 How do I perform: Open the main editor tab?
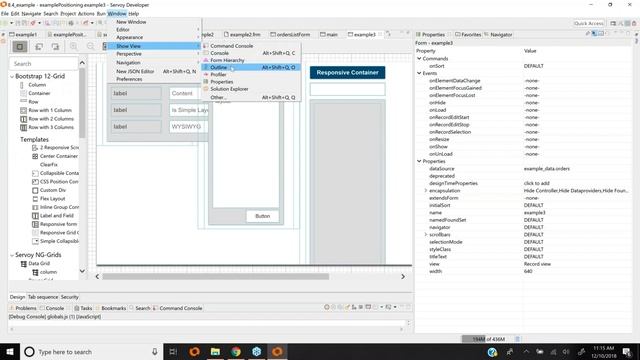[x=329, y=35]
